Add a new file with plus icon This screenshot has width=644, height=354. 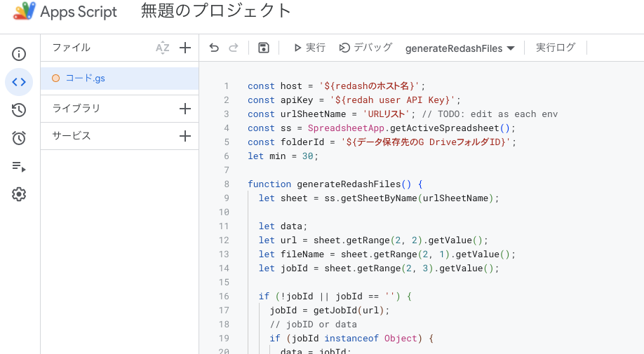(x=185, y=48)
